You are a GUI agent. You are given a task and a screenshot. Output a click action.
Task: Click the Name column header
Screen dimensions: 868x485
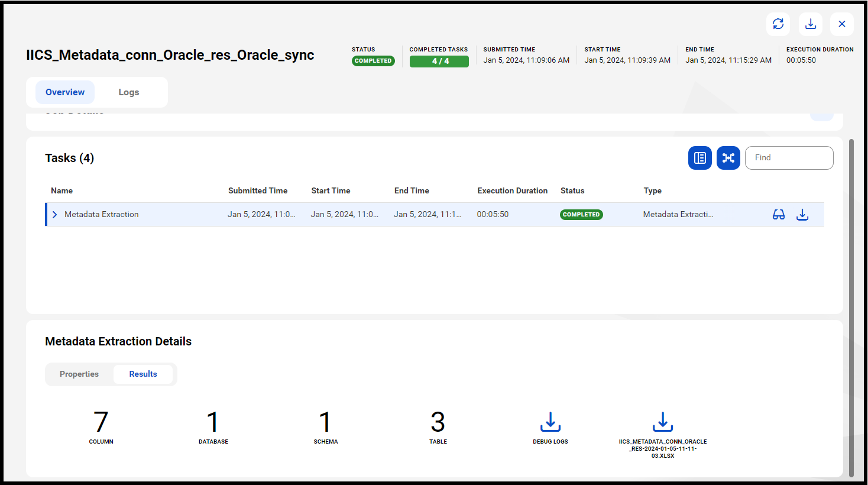point(62,190)
